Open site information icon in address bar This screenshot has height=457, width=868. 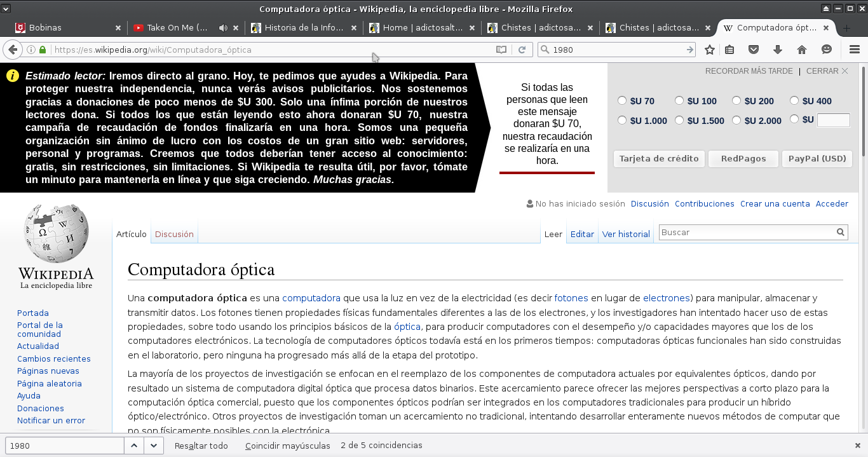31,50
